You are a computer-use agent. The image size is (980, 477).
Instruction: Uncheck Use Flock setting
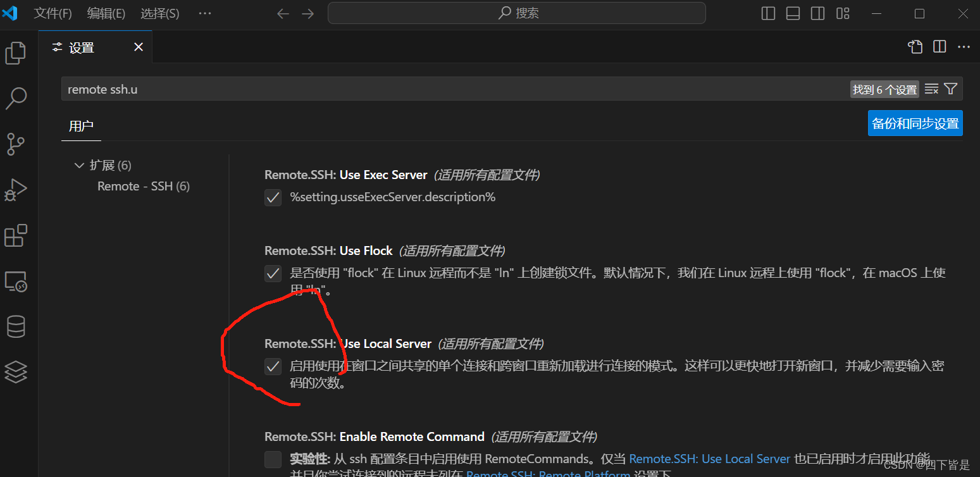[x=273, y=273]
